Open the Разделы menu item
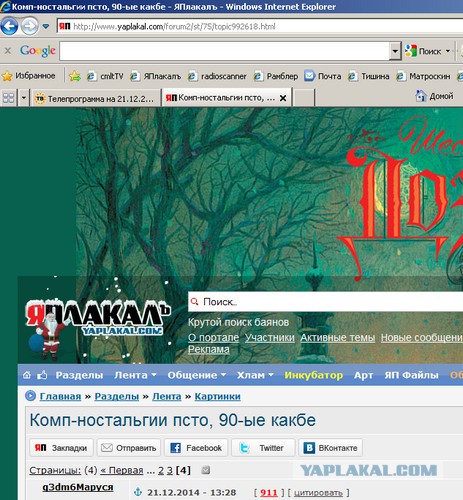This screenshot has width=463, height=500. 79,375
